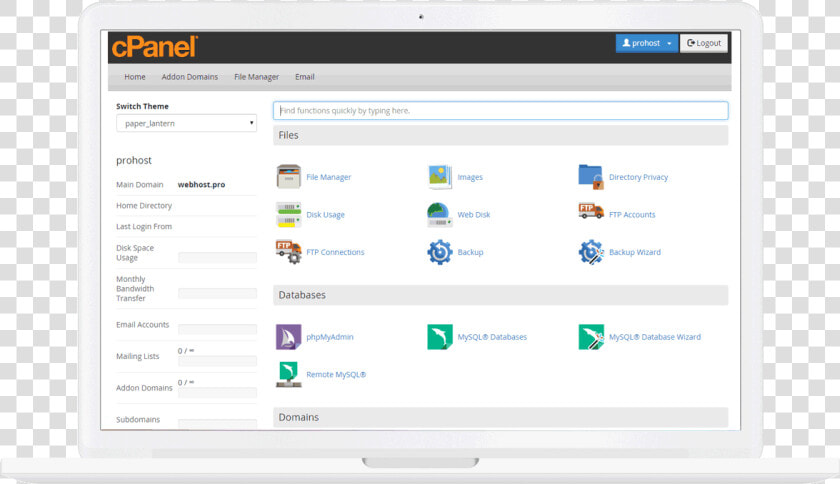The height and width of the screenshot is (484, 840).
Task: Toggle the Domains section header
Action: click(500, 417)
